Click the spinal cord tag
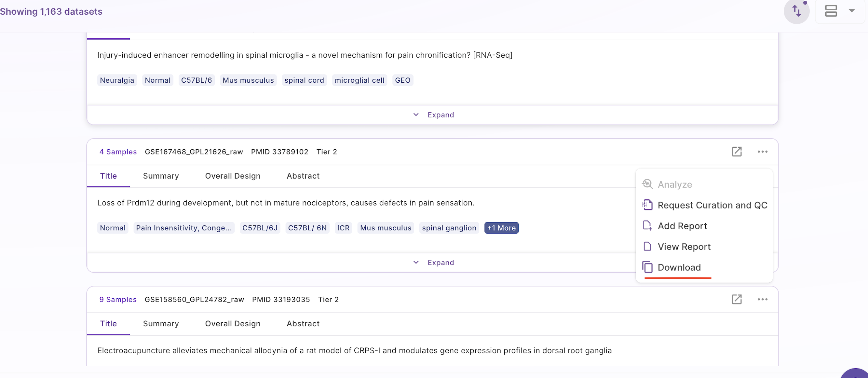The height and width of the screenshot is (378, 868). [304, 80]
